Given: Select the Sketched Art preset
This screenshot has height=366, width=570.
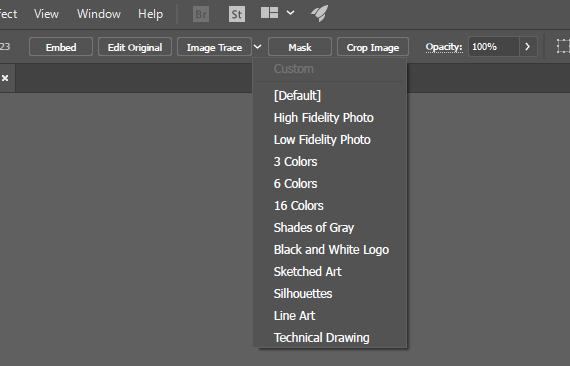Looking at the screenshot, I should [330, 272].
